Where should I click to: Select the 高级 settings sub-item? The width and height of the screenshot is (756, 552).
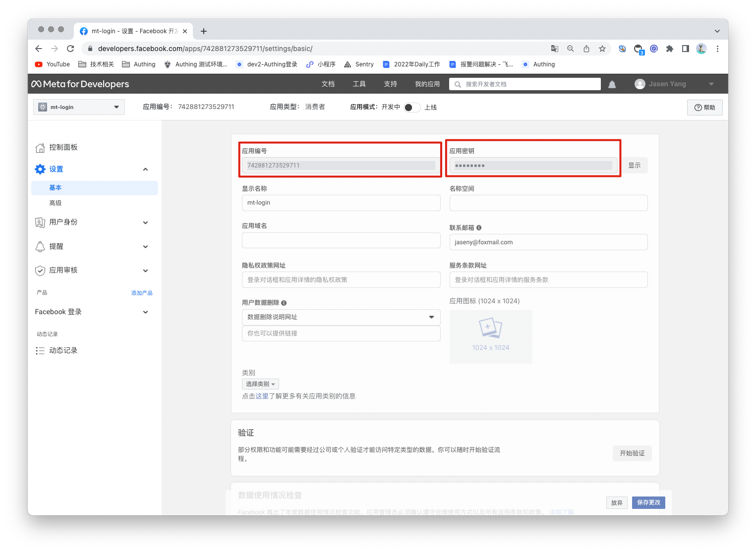(x=56, y=203)
